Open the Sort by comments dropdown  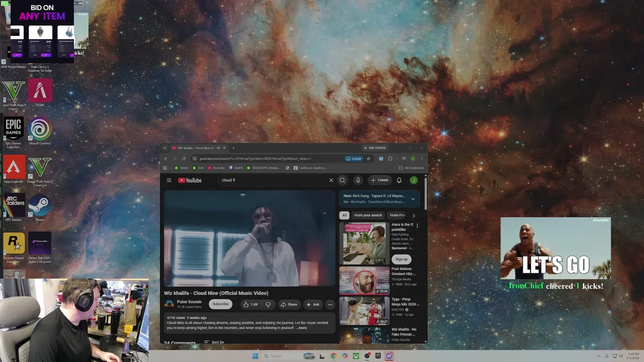click(214, 342)
